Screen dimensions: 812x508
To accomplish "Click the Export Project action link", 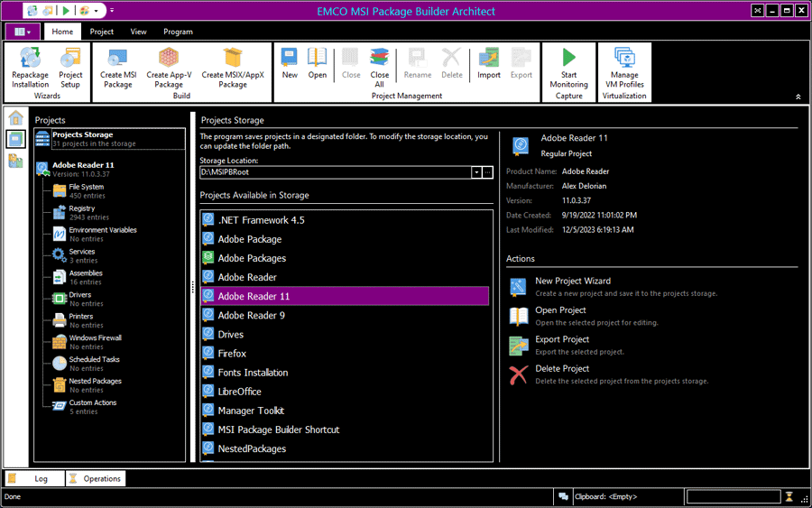I will point(562,339).
